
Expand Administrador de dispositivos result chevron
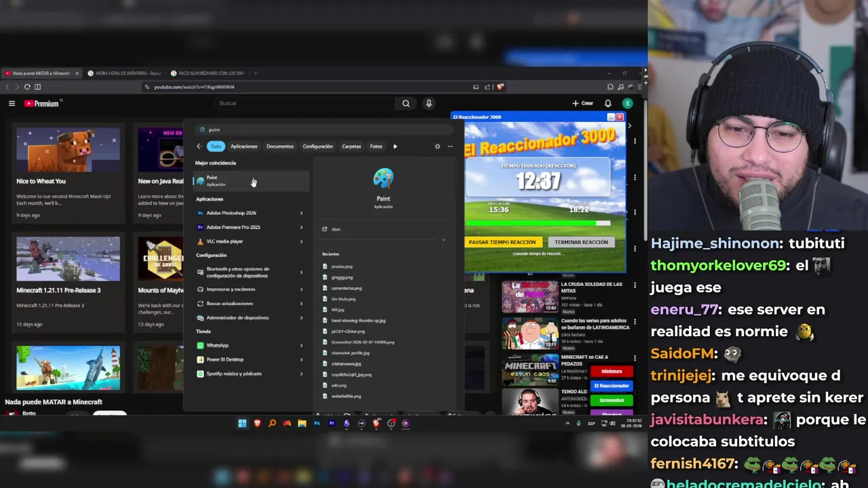302,318
